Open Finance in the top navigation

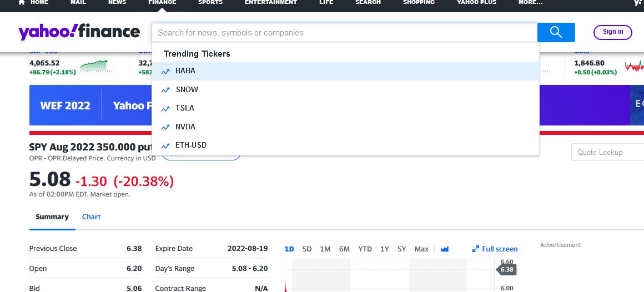(162, 2)
